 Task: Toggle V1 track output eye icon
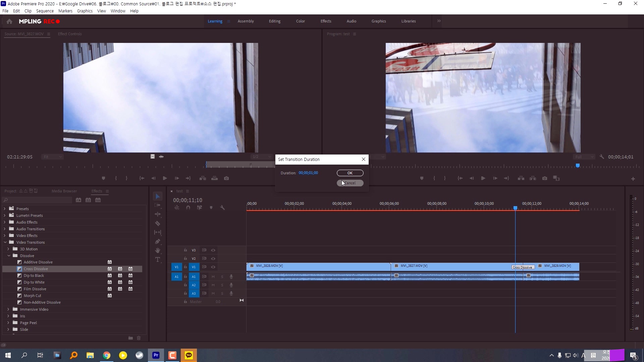[213, 267]
